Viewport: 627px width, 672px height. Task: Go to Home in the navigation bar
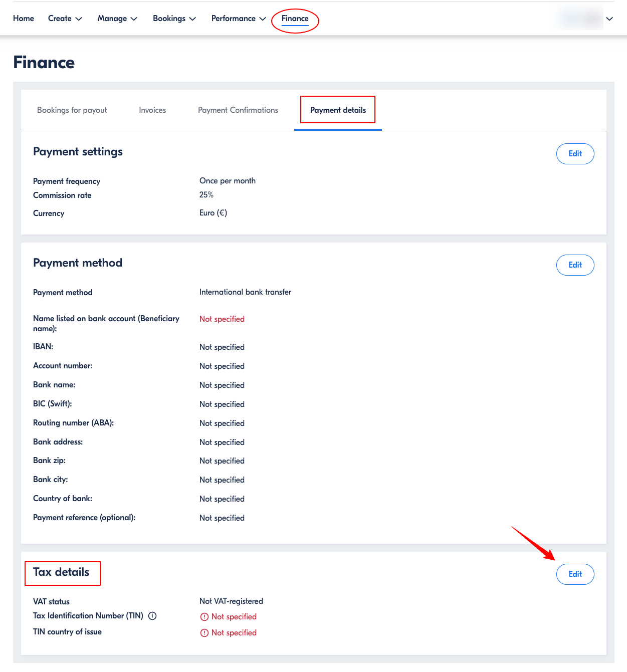[24, 19]
